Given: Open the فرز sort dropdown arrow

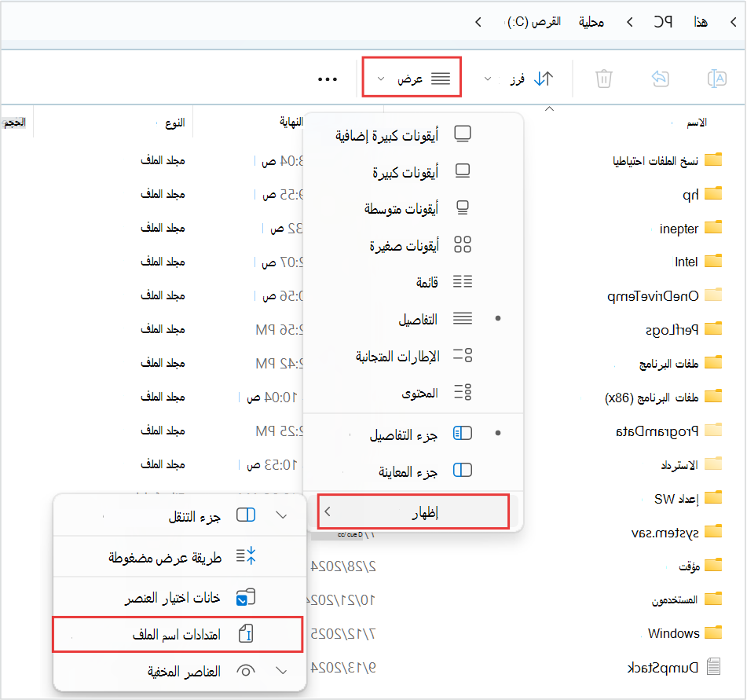Looking at the screenshot, I should click(488, 79).
